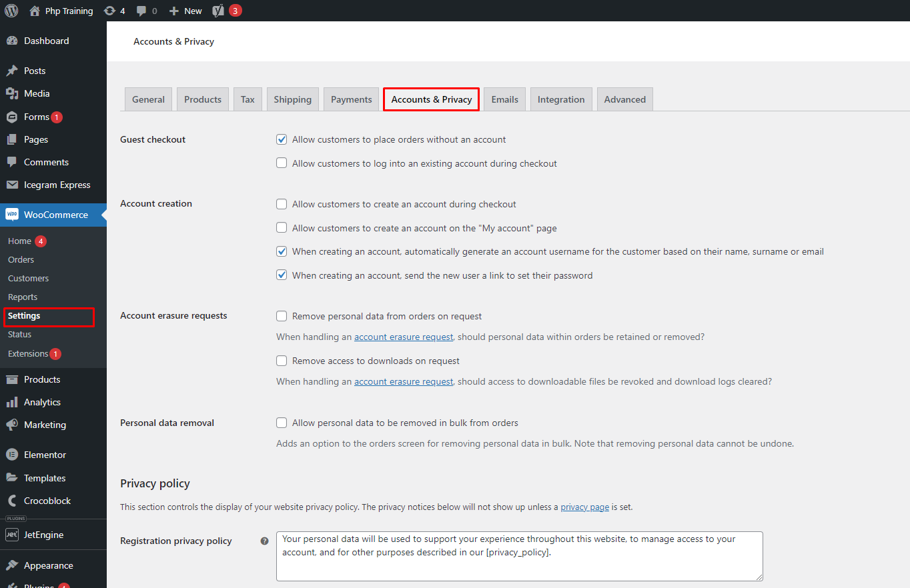
Task: Open the first account erasure request link
Action: (x=403, y=337)
